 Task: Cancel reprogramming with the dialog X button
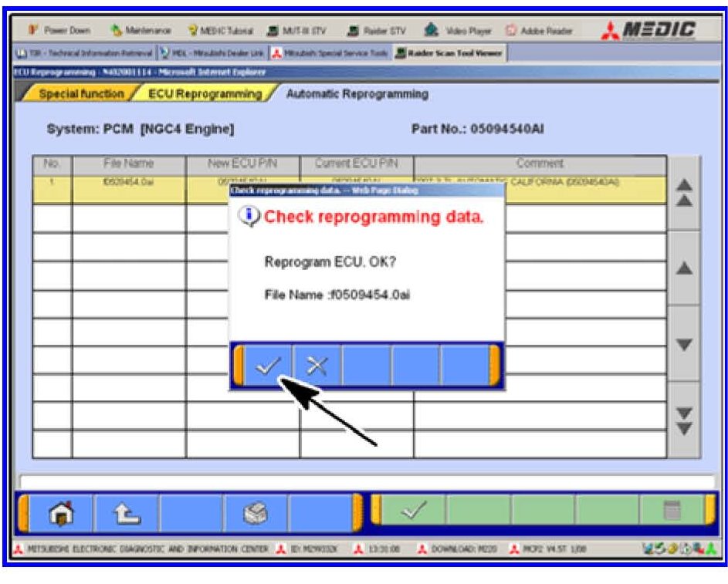(x=317, y=366)
